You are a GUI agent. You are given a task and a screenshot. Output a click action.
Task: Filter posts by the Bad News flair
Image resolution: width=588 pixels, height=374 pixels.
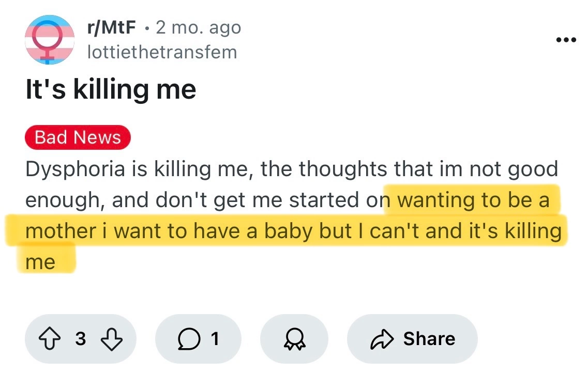78,137
